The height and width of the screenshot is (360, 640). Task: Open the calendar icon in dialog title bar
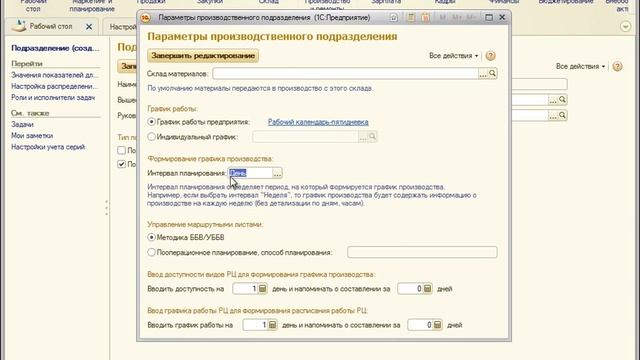coord(425,18)
